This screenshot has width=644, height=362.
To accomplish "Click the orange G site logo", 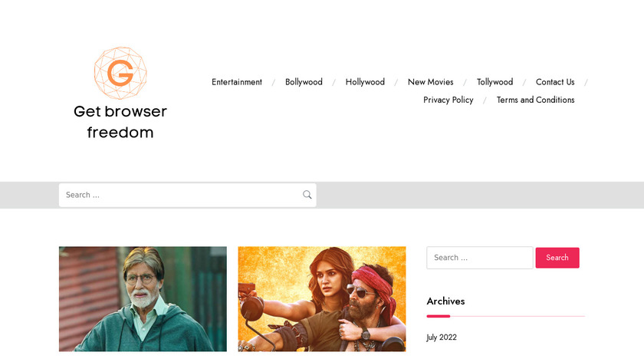I will click(x=120, y=73).
